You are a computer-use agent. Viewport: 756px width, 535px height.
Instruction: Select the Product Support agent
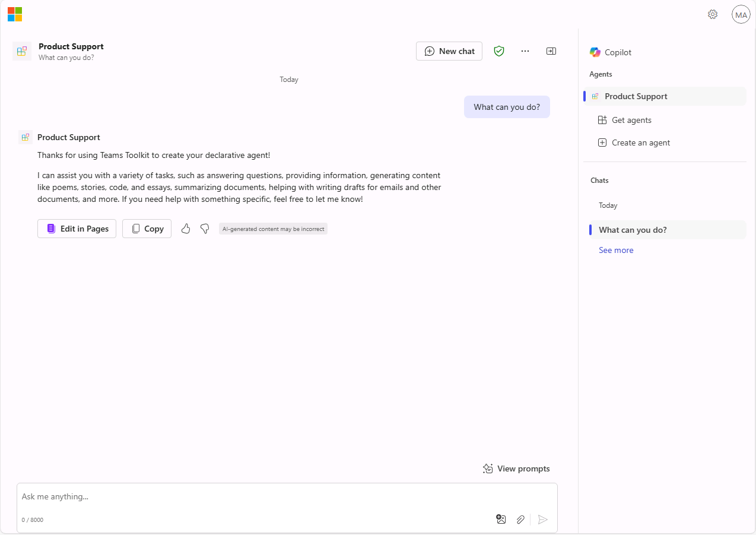click(x=636, y=96)
